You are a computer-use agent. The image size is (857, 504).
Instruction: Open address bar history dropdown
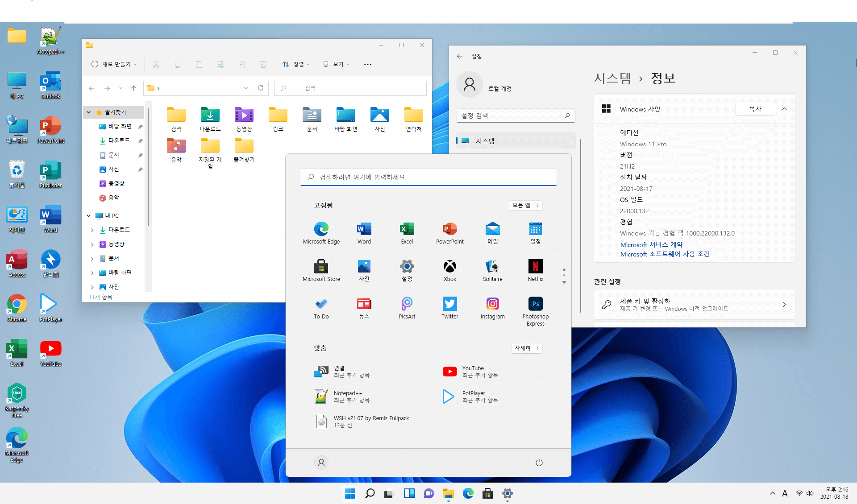click(246, 88)
